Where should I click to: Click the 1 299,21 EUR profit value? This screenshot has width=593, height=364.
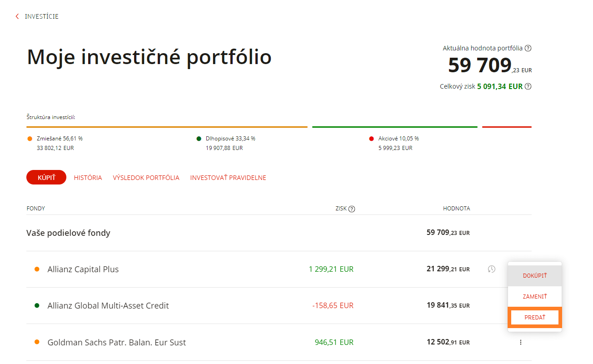coord(331,269)
